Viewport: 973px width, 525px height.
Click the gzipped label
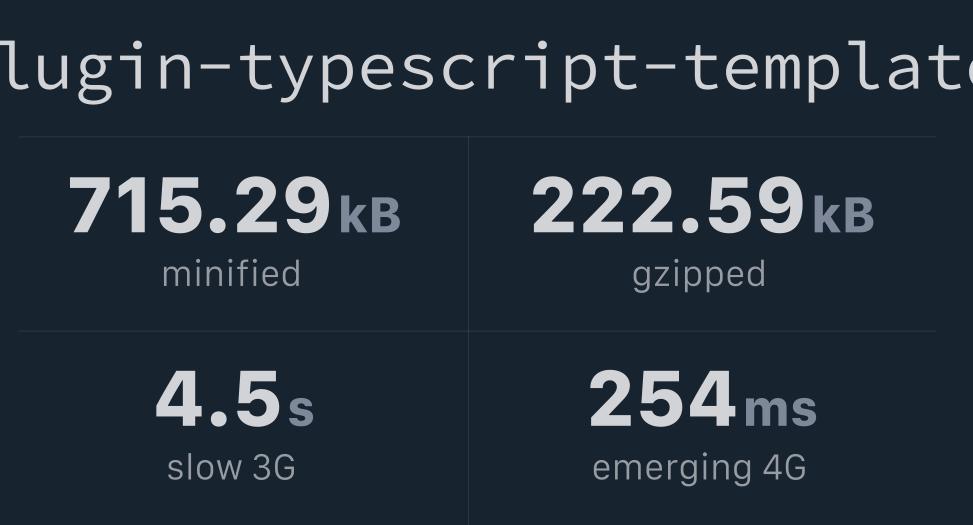699,276
